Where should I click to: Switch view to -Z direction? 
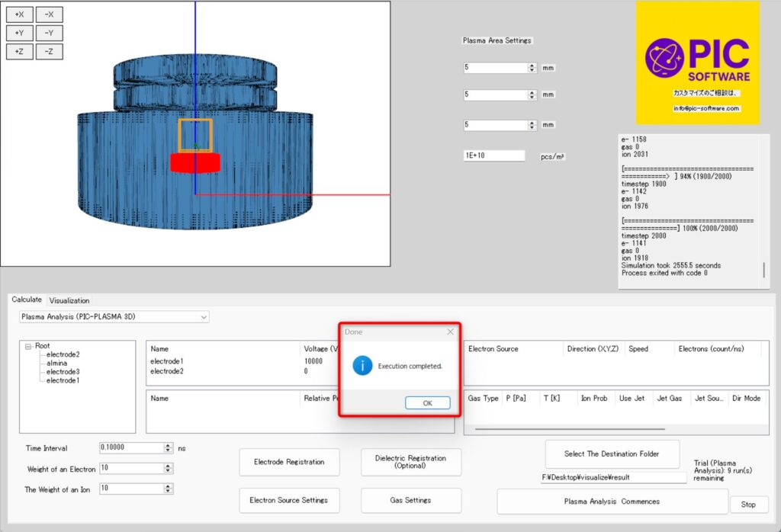click(49, 52)
